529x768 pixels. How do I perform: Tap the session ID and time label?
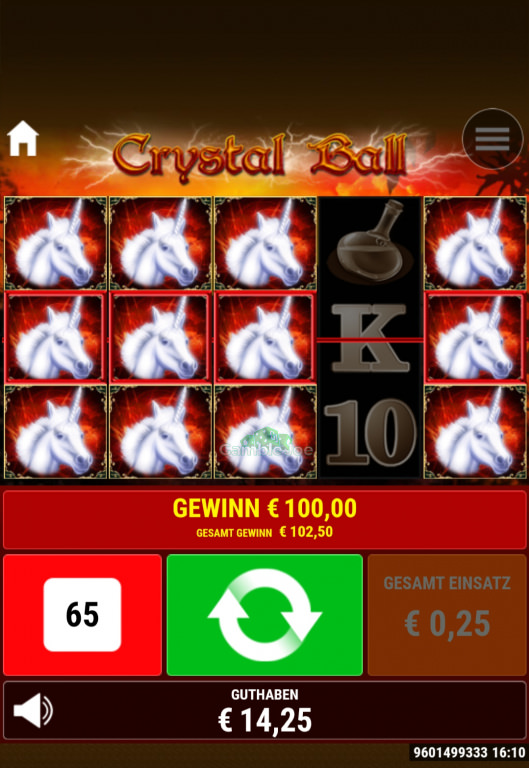(x=469, y=752)
